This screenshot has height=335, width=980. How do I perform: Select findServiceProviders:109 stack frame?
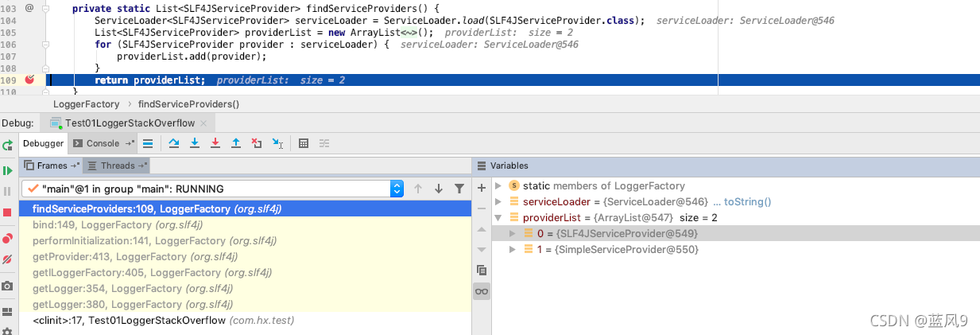(x=246, y=209)
